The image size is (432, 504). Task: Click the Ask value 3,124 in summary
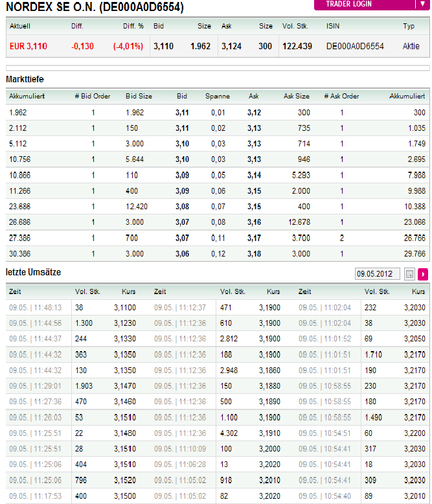(231, 46)
